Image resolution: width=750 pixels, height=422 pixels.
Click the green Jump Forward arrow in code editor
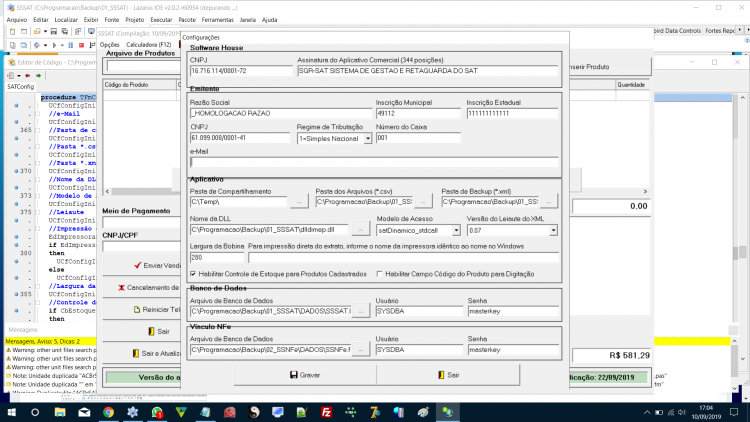[39, 76]
